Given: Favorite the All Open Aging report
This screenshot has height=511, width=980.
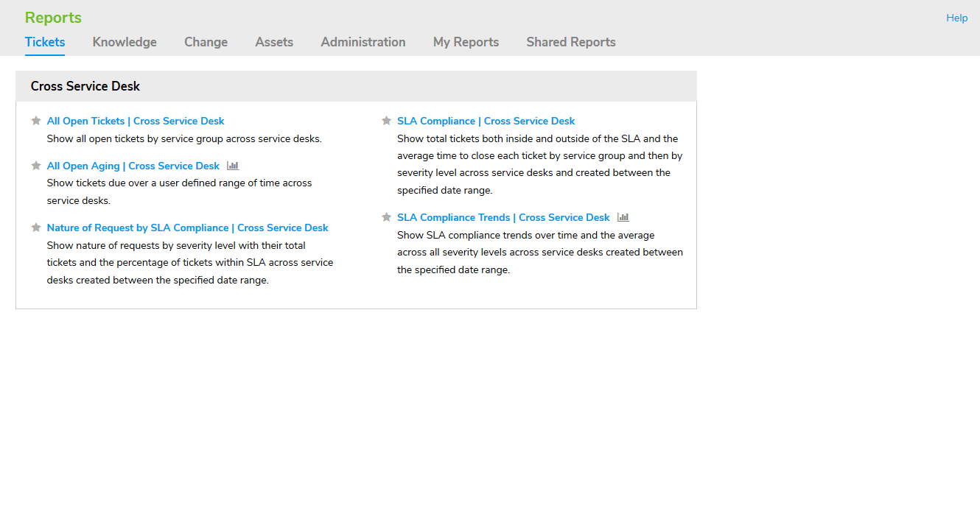Looking at the screenshot, I should [36, 166].
